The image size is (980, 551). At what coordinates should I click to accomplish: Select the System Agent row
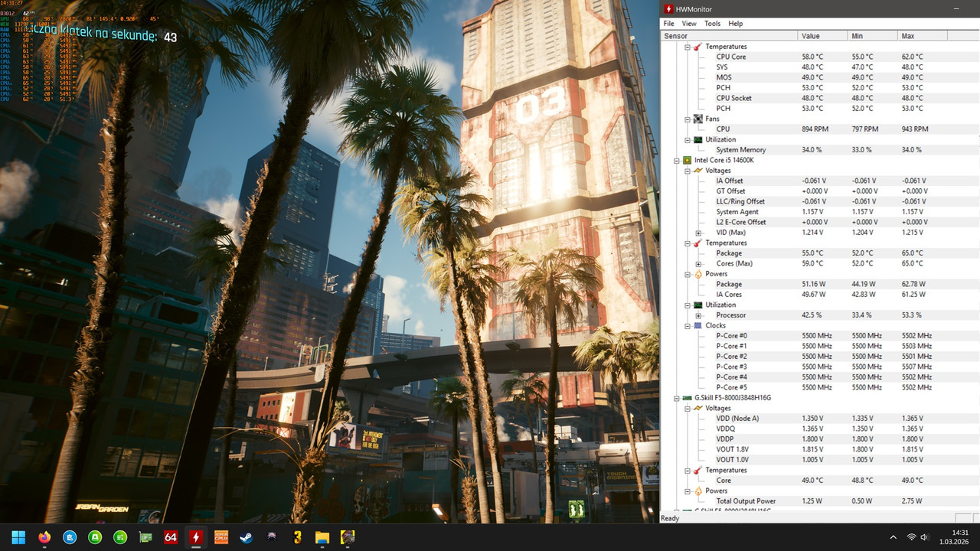coord(818,212)
